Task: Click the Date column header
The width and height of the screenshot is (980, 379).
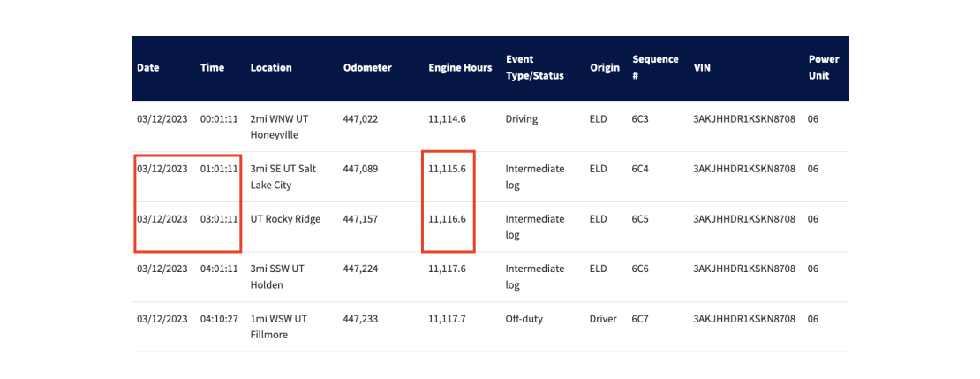Action: coord(148,67)
